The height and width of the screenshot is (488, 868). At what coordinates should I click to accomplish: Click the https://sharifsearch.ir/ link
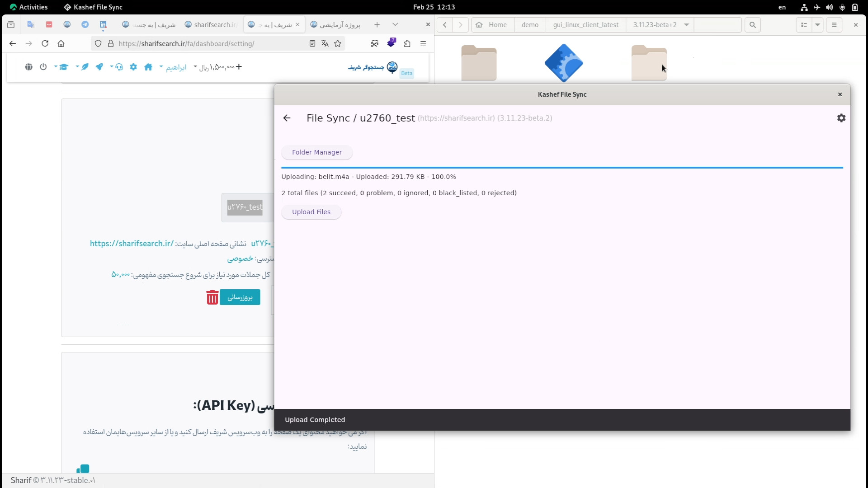pyautogui.click(x=132, y=244)
